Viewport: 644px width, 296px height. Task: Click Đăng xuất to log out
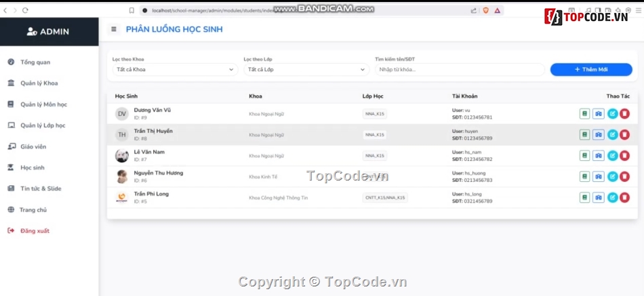[x=34, y=231]
